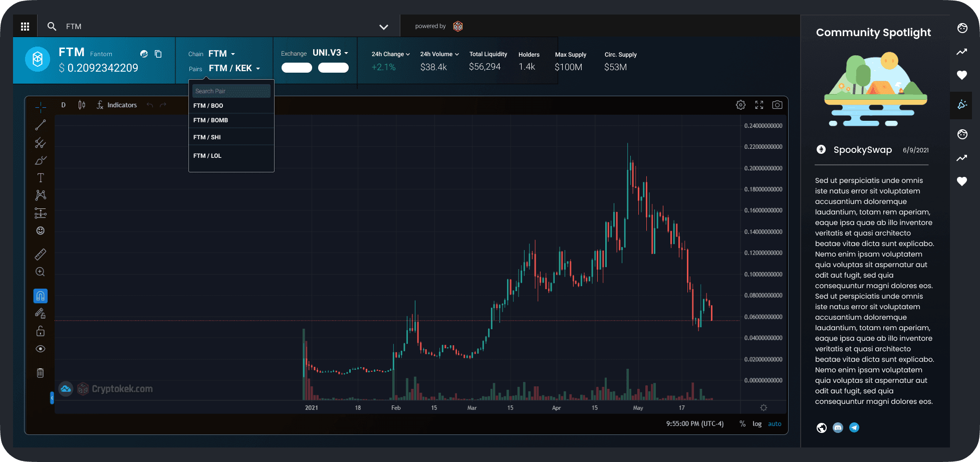This screenshot has width=980, height=462.
Task: Open chart settings gear
Action: [x=741, y=105]
